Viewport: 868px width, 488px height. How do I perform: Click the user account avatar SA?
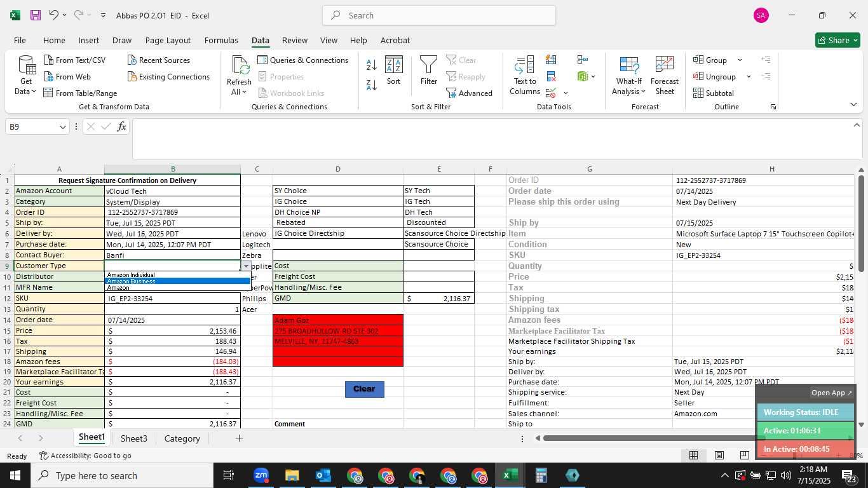tap(761, 15)
